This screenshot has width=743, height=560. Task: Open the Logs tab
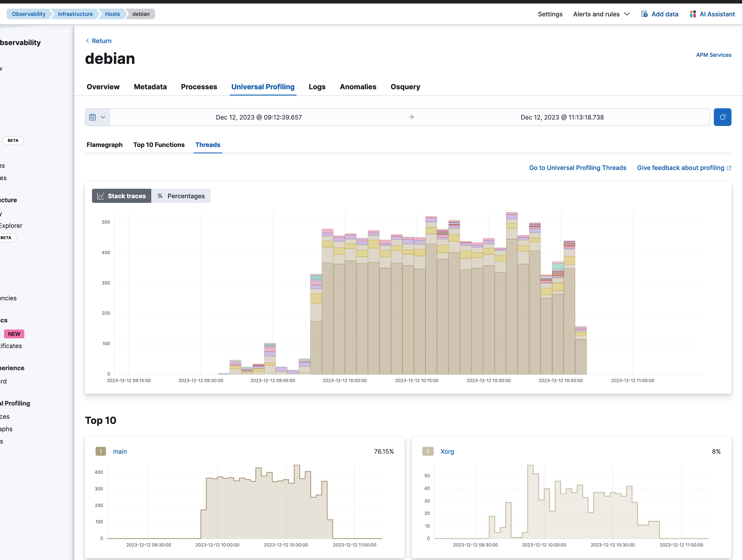click(317, 87)
